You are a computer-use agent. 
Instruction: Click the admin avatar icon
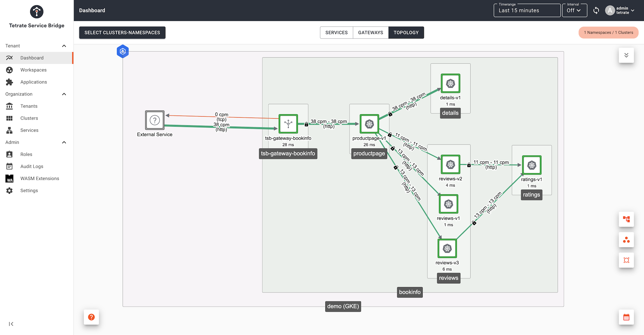click(x=610, y=10)
